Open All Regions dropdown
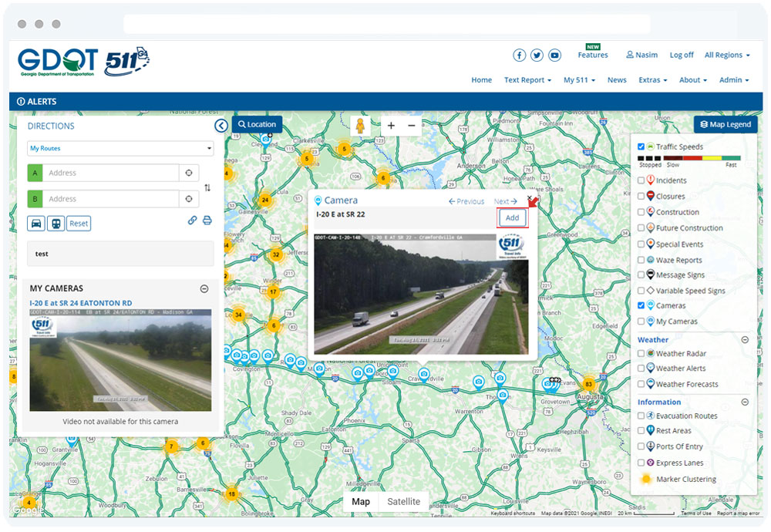The width and height of the screenshot is (771, 532). click(727, 55)
